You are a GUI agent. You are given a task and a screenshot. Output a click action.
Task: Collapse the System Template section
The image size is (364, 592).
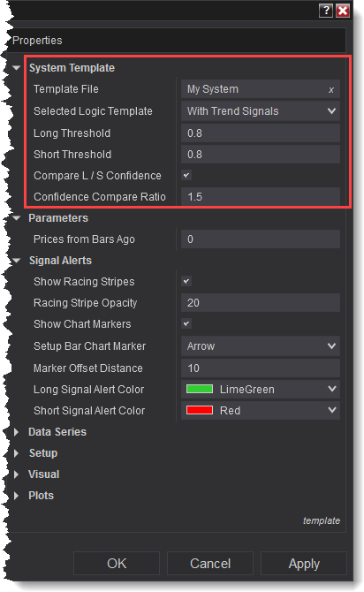pyautogui.click(x=16, y=68)
